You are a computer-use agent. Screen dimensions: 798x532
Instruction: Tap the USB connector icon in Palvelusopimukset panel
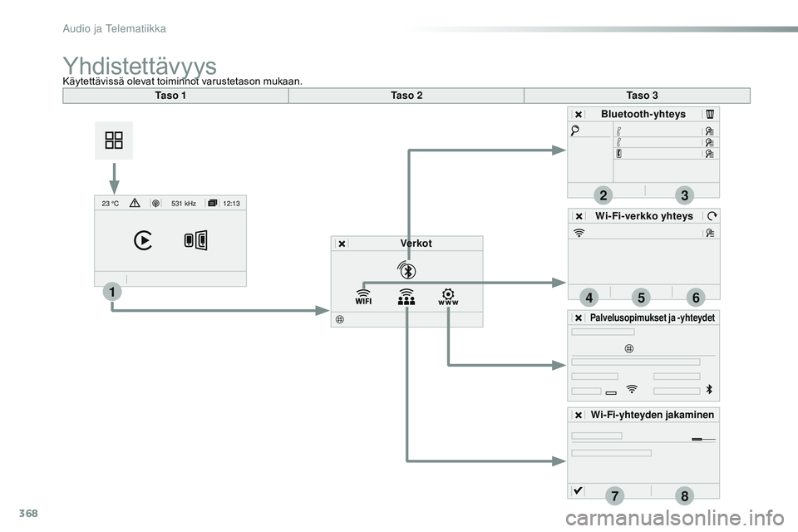611,393
